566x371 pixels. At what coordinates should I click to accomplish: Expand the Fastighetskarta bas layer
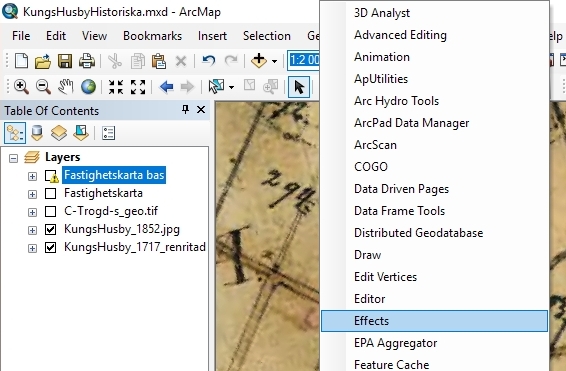tap(32, 176)
